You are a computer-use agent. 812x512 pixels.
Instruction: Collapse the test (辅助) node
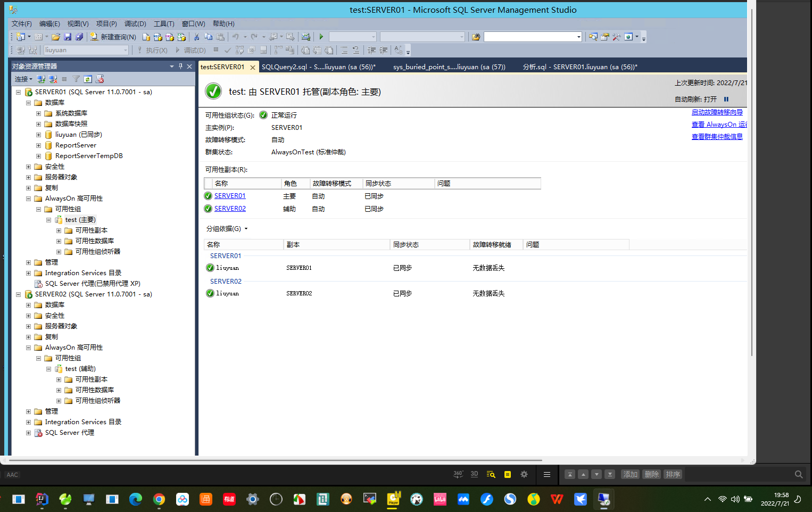(x=48, y=369)
